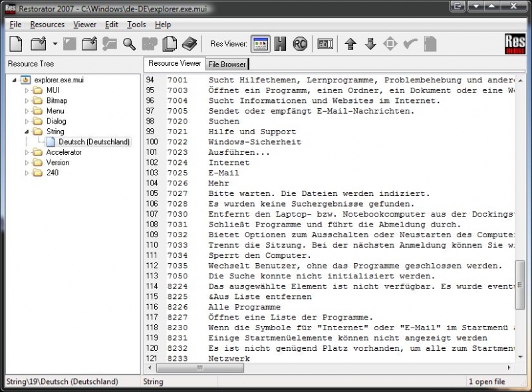
Task: Click the greyed document toolbar icon
Action: (430, 44)
